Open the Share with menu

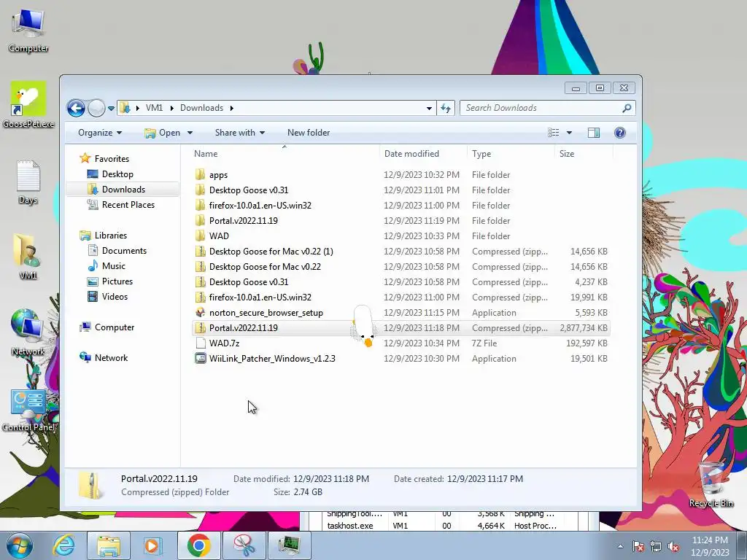(x=239, y=133)
